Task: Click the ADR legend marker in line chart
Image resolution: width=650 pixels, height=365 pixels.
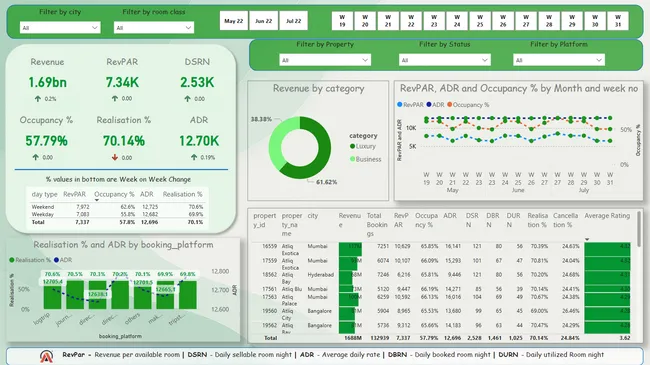Action: coord(429,105)
